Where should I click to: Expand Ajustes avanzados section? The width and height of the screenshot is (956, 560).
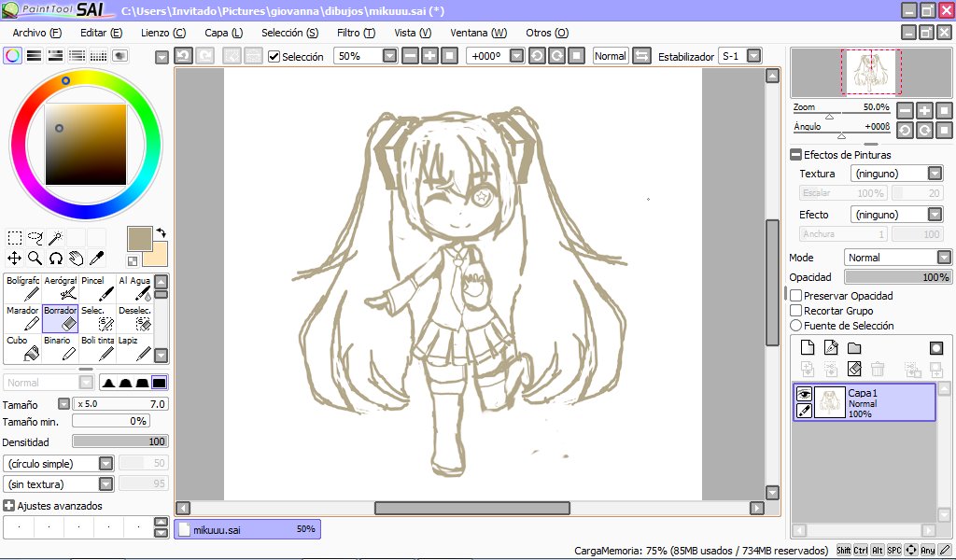[8, 506]
